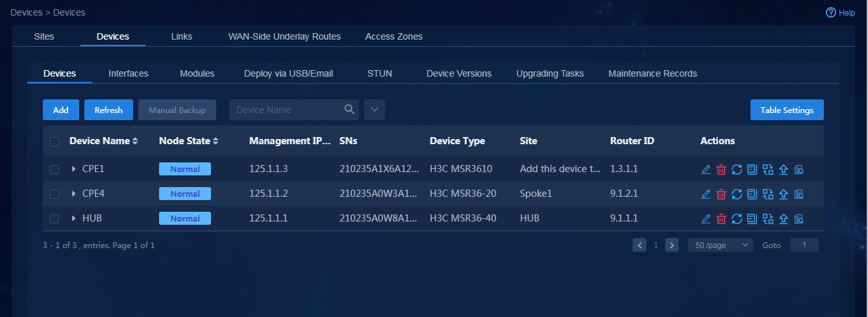Click the Add button

[61, 110]
